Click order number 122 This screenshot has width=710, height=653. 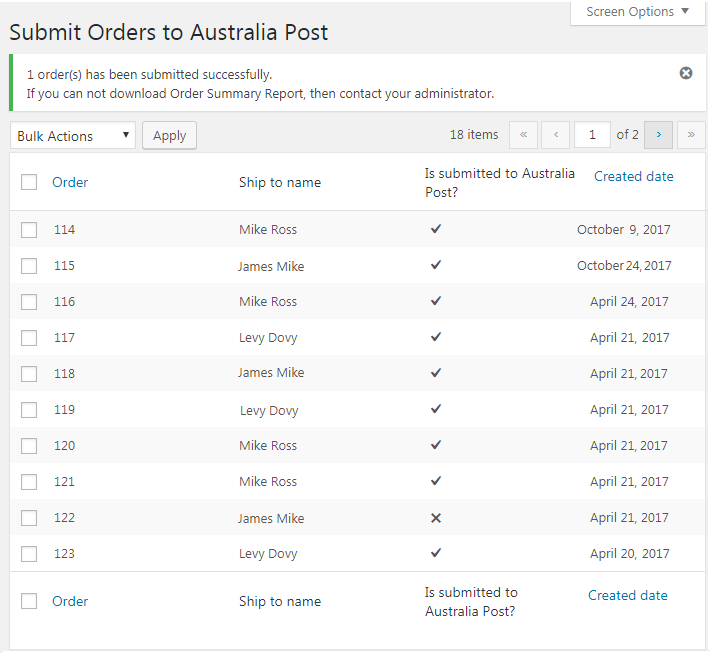64,518
